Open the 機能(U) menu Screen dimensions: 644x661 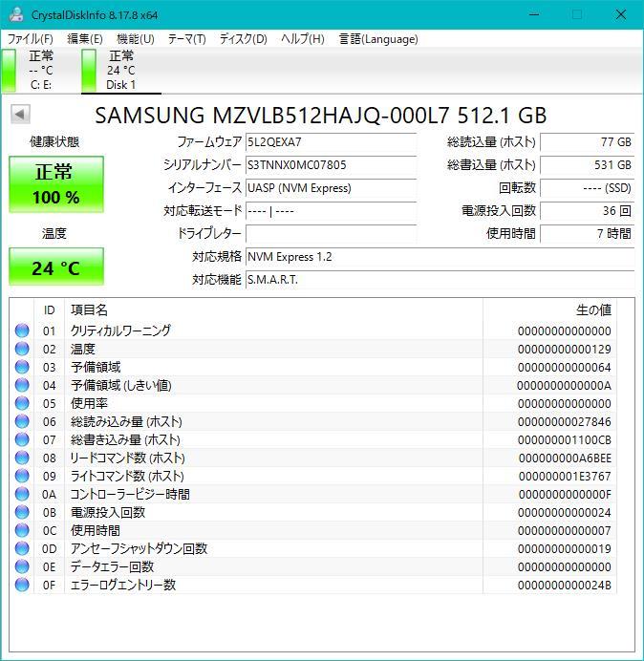[136, 39]
